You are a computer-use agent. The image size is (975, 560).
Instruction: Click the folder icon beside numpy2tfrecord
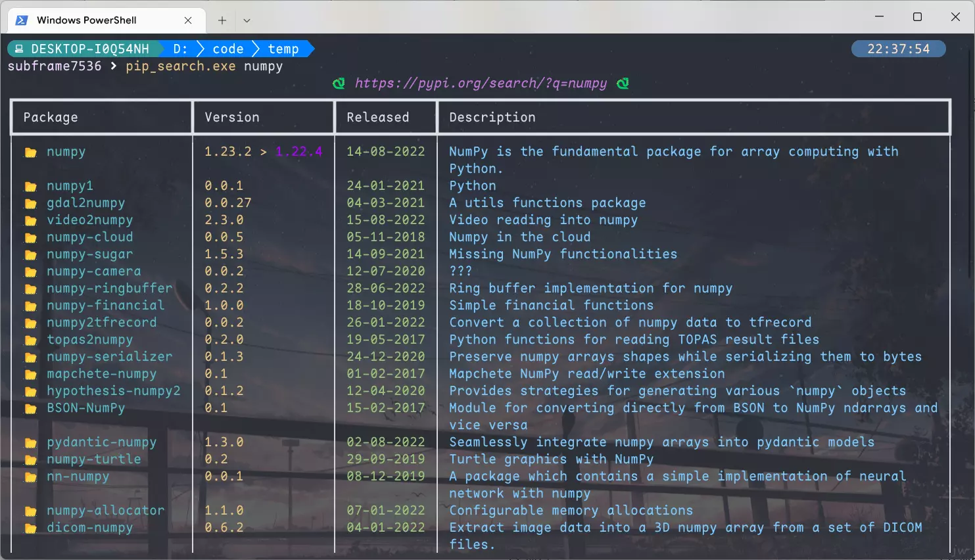click(30, 323)
